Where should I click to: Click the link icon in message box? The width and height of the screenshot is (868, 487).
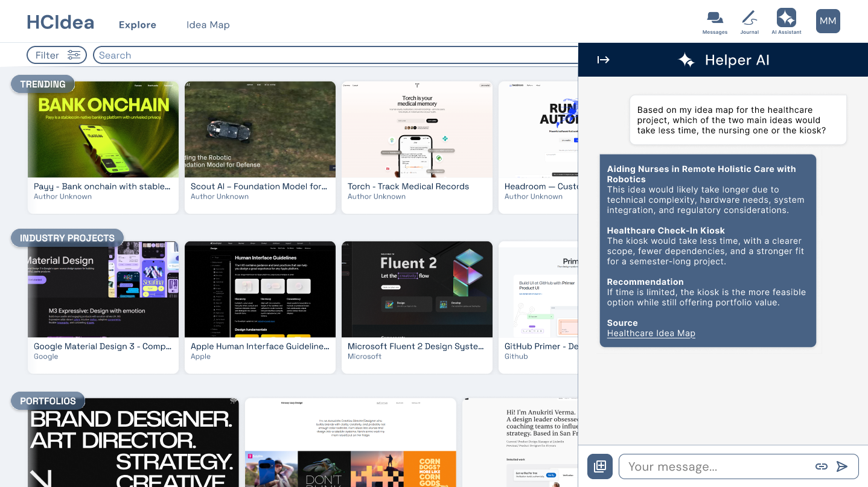coord(821,466)
